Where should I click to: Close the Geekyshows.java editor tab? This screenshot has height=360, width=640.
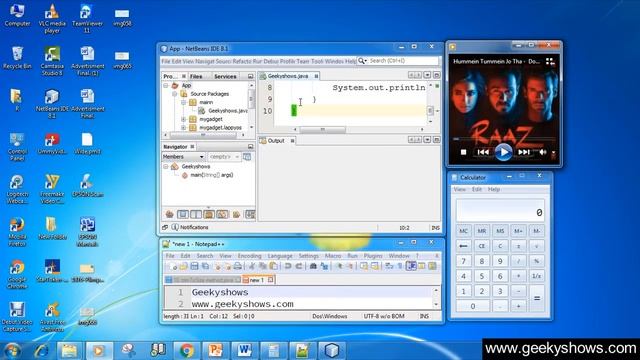tap(316, 76)
